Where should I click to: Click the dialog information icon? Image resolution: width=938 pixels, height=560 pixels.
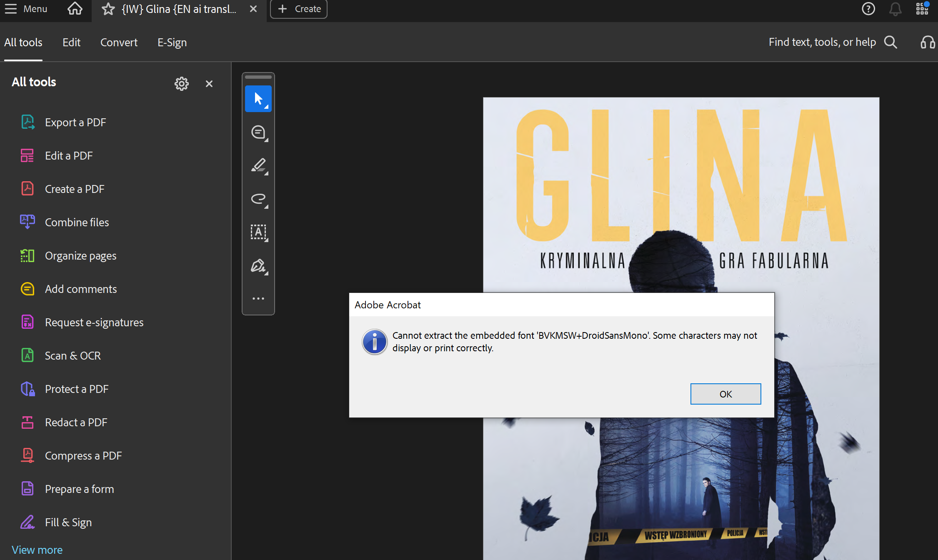coord(375,342)
